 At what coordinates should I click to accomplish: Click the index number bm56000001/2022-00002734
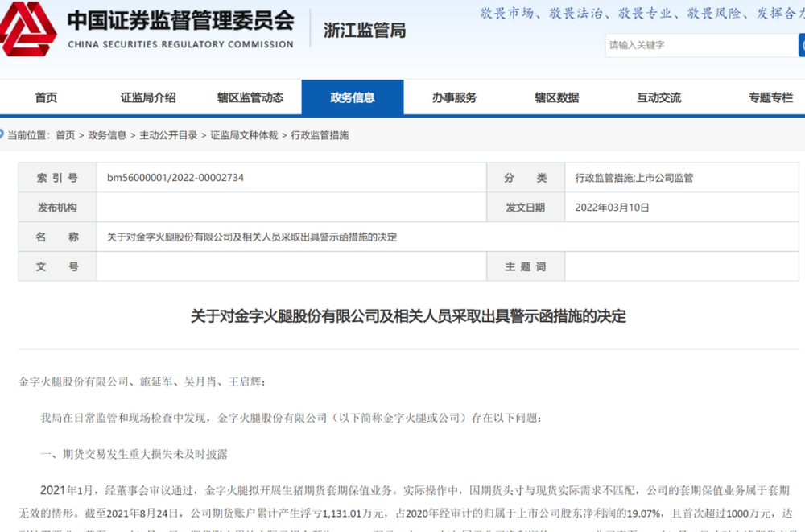175,178
